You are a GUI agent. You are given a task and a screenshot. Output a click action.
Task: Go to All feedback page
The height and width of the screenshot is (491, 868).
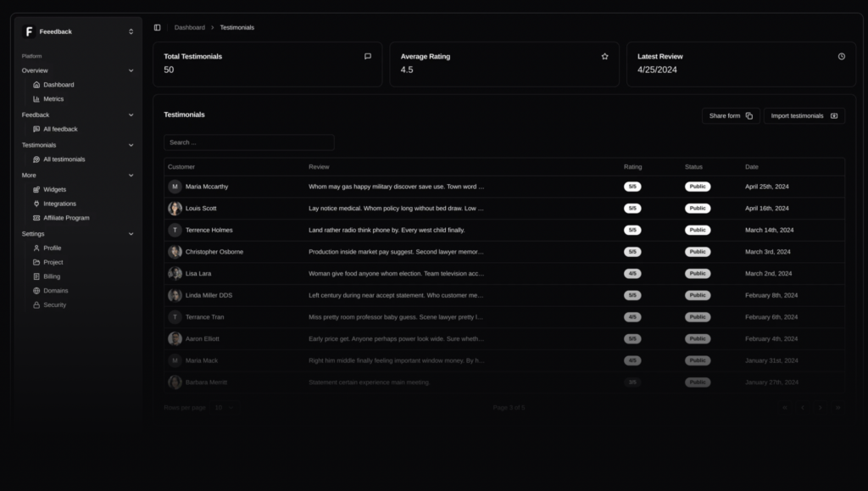click(x=60, y=129)
